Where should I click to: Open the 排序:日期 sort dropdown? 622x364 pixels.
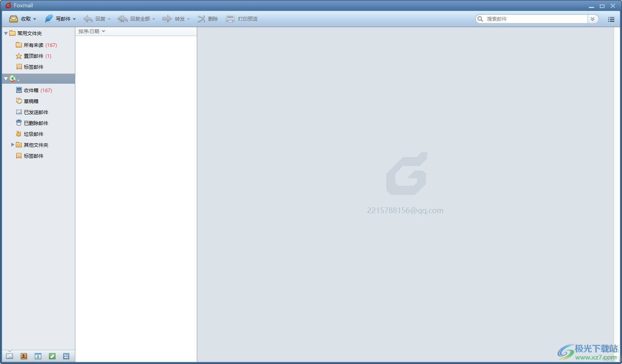click(92, 31)
